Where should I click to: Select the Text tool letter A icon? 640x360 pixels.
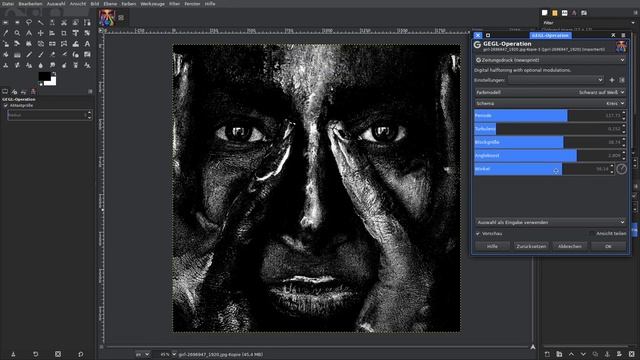[x=87, y=43]
